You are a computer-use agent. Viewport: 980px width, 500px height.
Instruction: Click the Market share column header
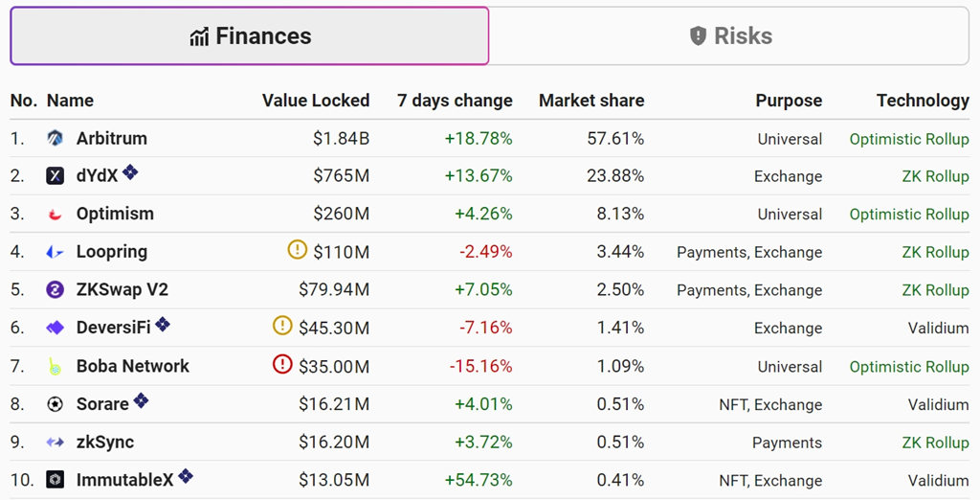pos(591,101)
